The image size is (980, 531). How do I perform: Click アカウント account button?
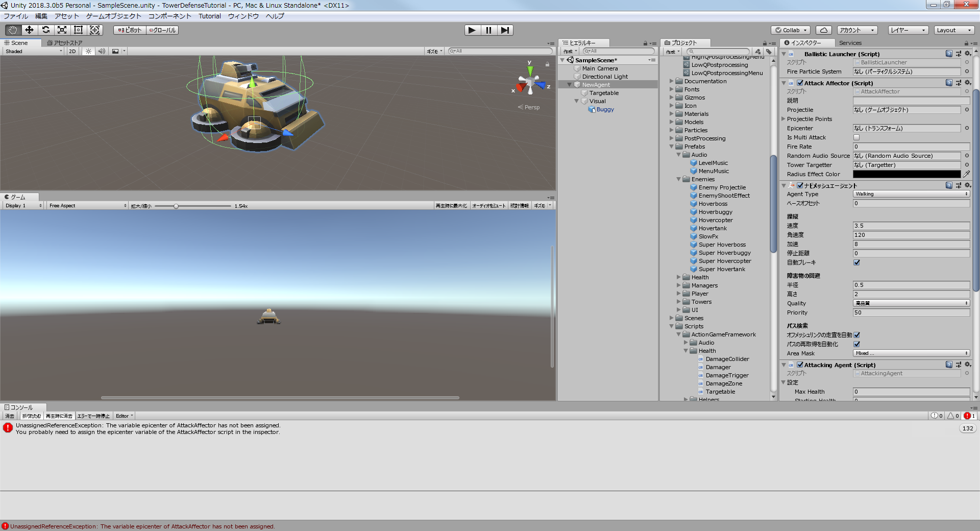point(857,30)
